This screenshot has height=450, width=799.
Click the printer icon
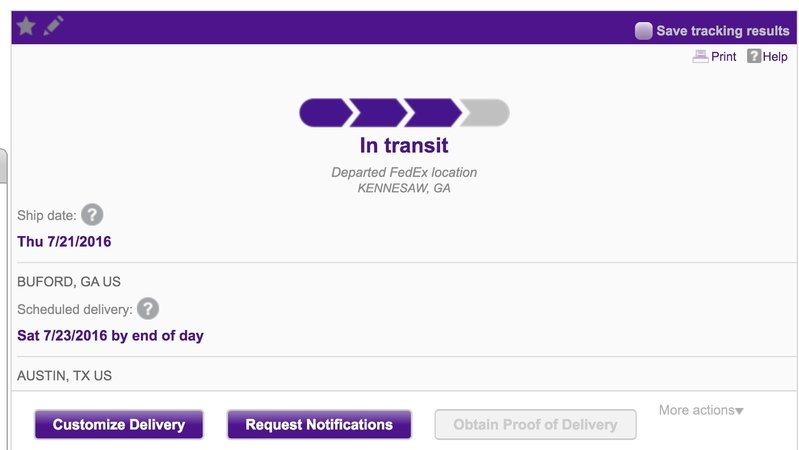click(700, 57)
